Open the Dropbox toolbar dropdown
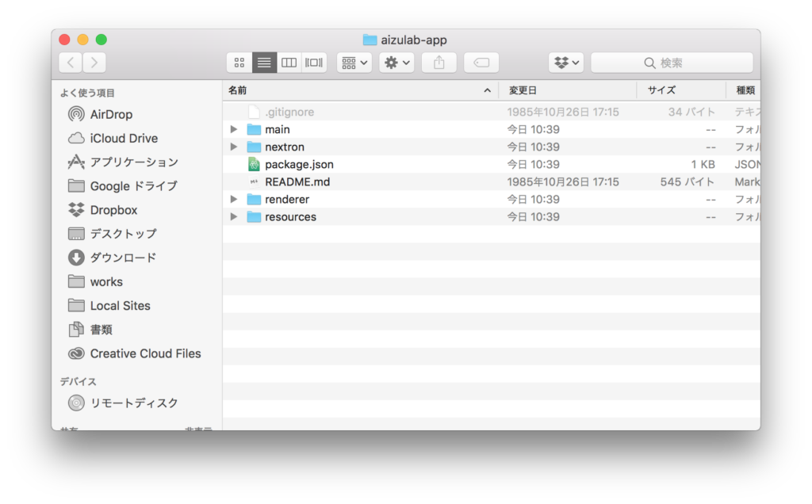This screenshot has height=504, width=812. tap(566, 63)
